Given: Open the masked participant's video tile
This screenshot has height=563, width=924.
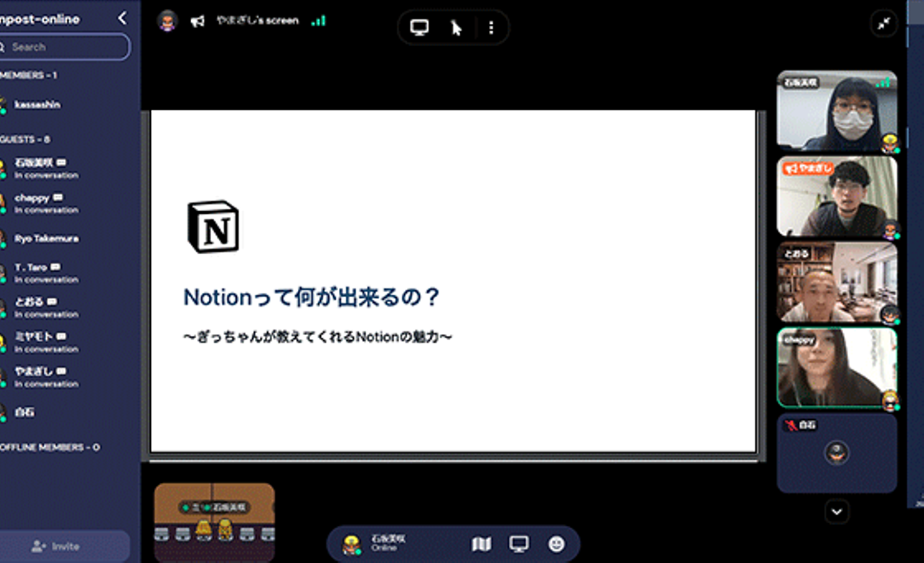Looking at the screenshot, I should [x=837, y=111].
